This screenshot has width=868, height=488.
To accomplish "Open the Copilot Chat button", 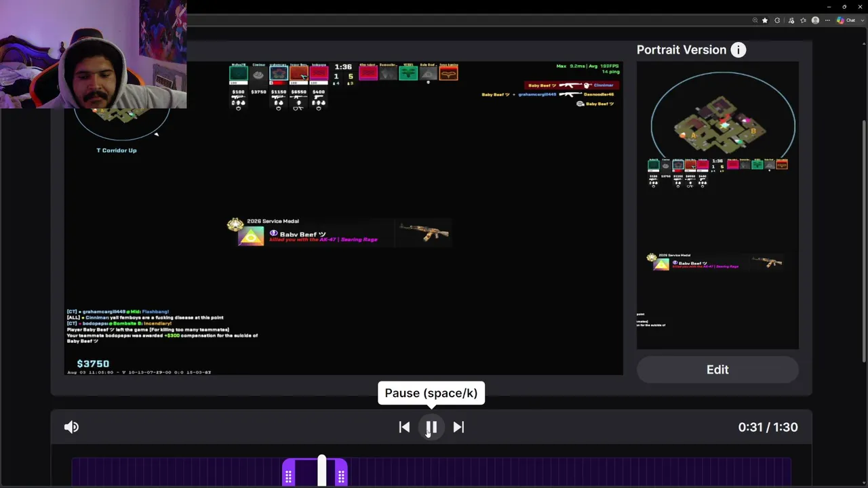I will 846,20.
